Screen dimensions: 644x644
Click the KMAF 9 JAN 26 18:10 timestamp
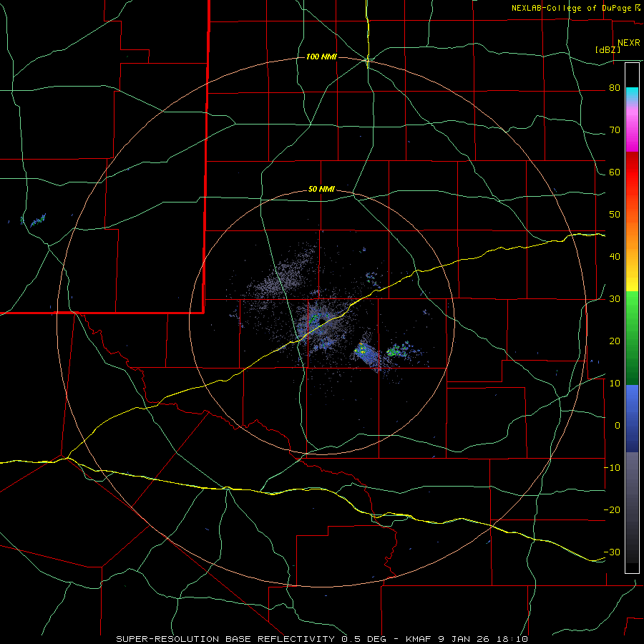(467, 639)
